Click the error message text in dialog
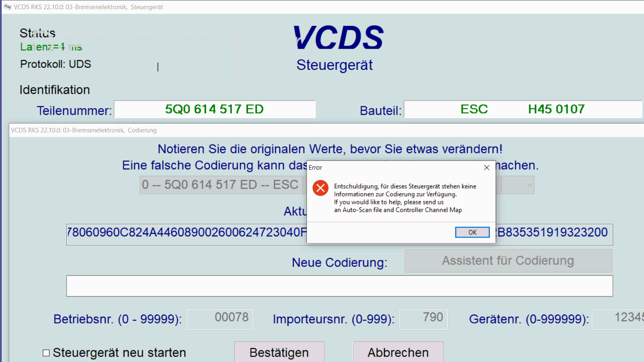The height and width of the screenshot is (362, 644). click(x=405, y=198)
